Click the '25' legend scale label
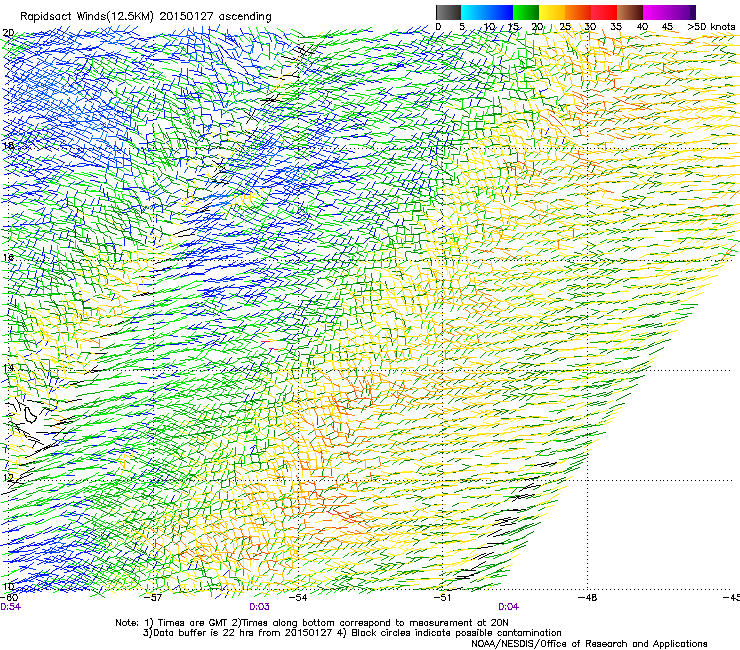740x650 pixels. pos(565,27)
